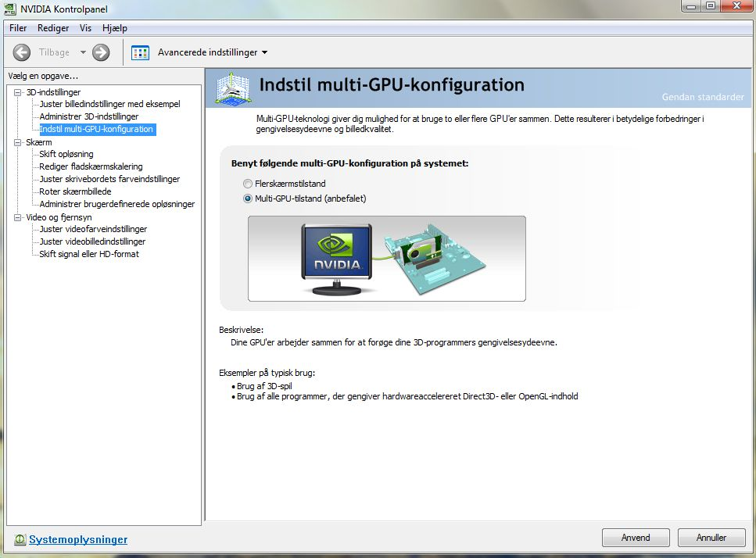Viewport: 756px width, 558px height.
Task: Open the Filer menu
Action: (x=18, y=28)
